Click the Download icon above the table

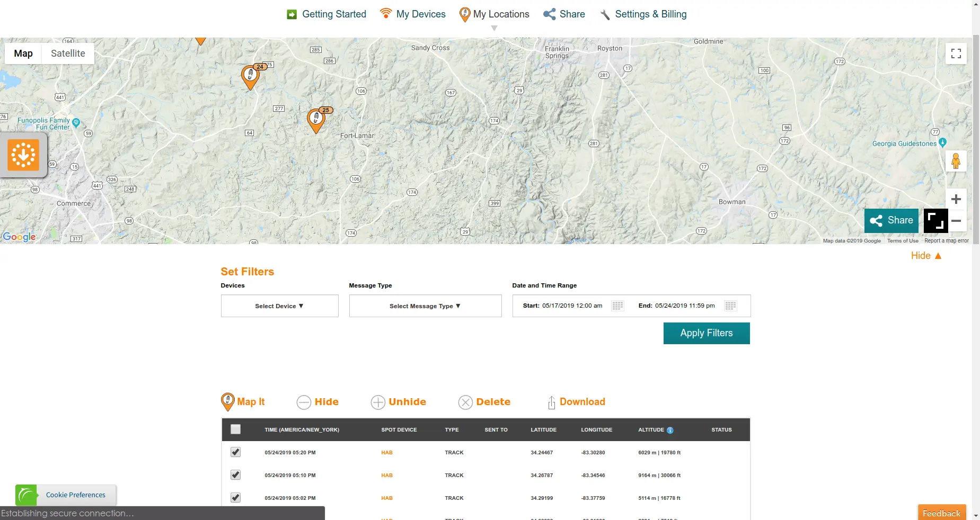coord(551,402)
